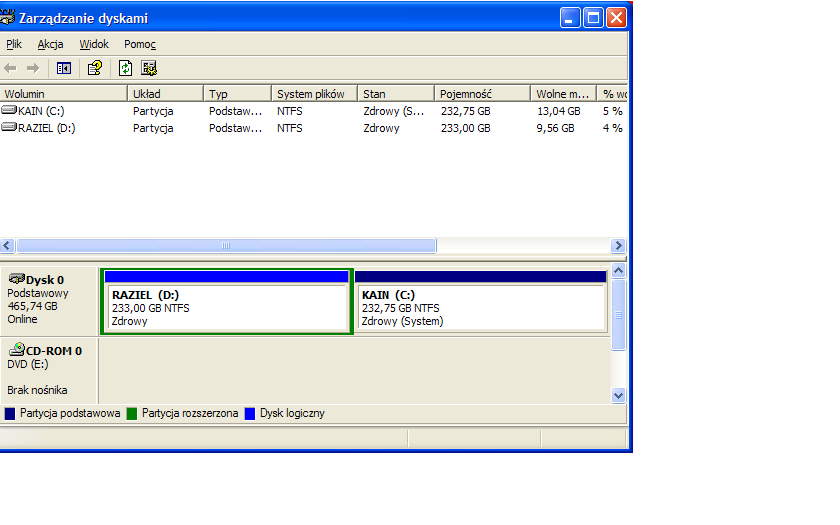Sort by the System plików column header
Image resolution: width=840 pixels, height=525 pixels.
coord(314,94)
